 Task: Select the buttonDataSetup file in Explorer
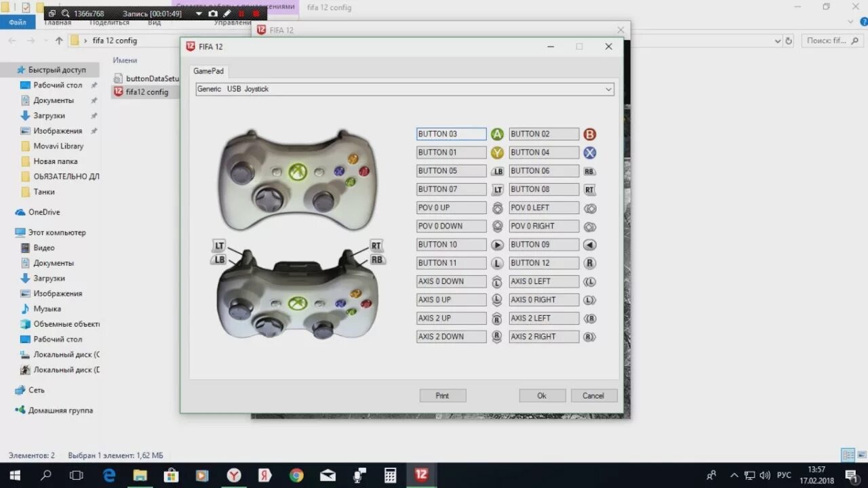click(x=146, y=79)
